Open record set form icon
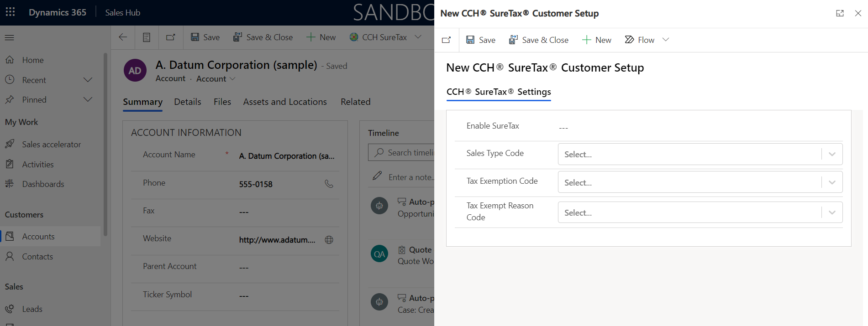The image size is (868, 326). click(147, 37)
